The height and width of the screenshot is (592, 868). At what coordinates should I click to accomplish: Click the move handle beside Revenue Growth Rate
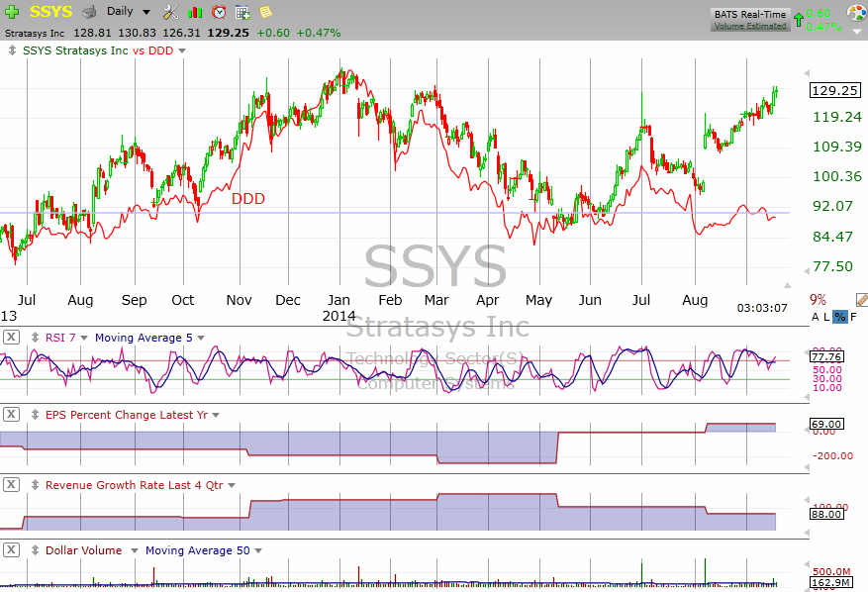pos(35,485)
